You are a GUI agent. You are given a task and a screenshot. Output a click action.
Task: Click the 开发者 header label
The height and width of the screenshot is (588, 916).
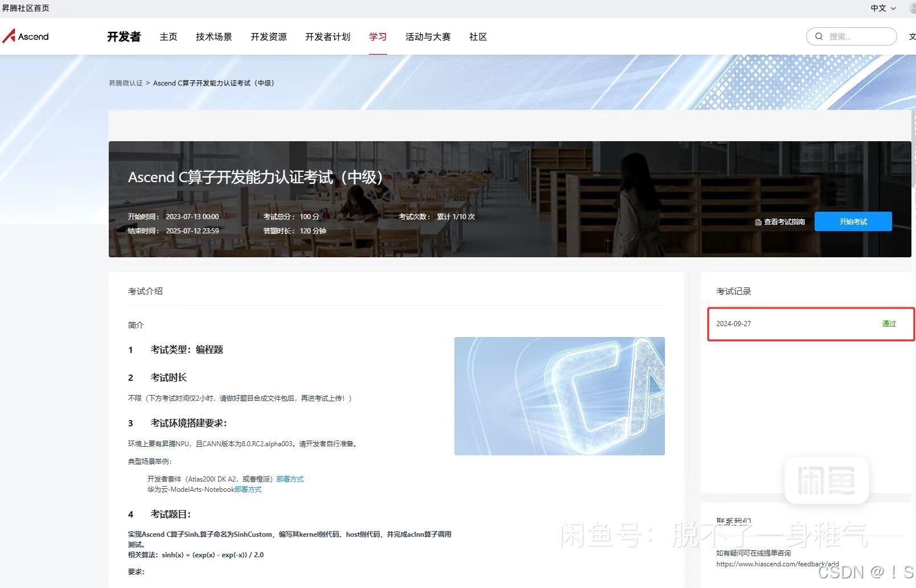point(123,36)
